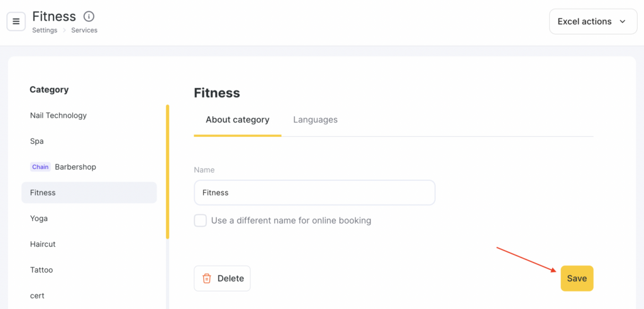Choose the Yoga category

(x=39, y=219)
